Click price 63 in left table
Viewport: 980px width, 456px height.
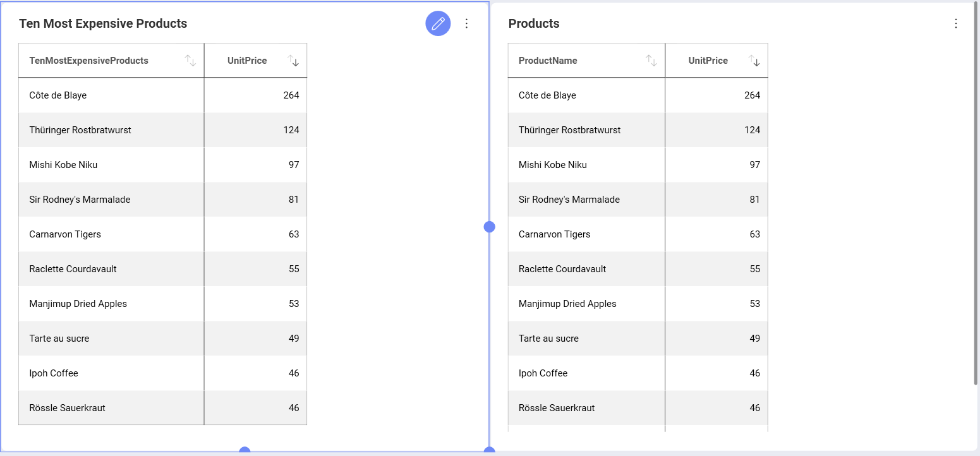coord(294,234)
